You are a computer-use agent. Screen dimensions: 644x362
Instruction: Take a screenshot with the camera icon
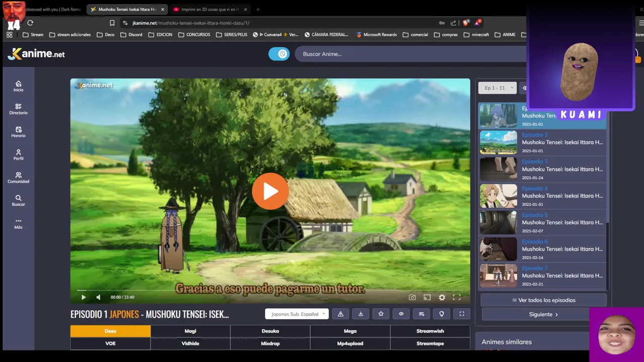coord(412,297)
